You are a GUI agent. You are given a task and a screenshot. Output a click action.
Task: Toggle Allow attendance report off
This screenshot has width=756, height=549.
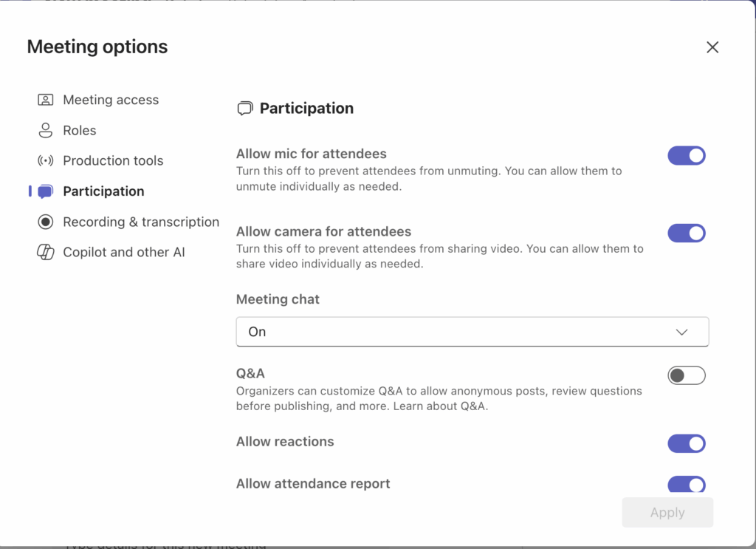point(687,485)
